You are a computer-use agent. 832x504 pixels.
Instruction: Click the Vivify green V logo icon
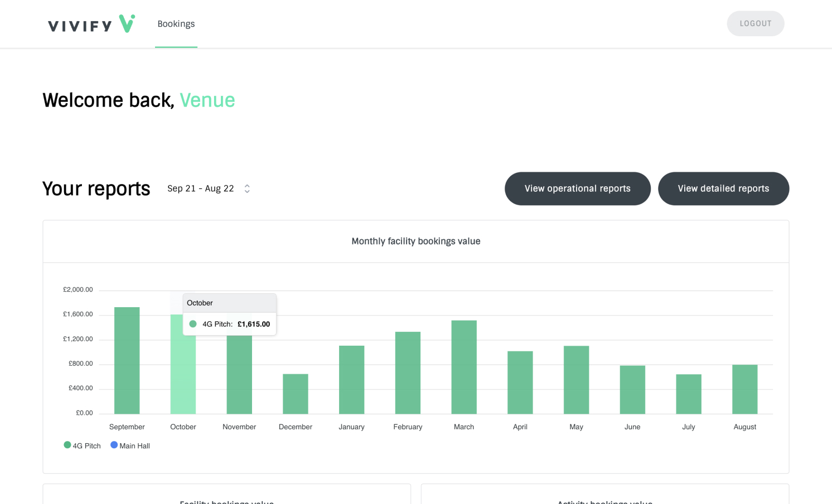[127, 23]
